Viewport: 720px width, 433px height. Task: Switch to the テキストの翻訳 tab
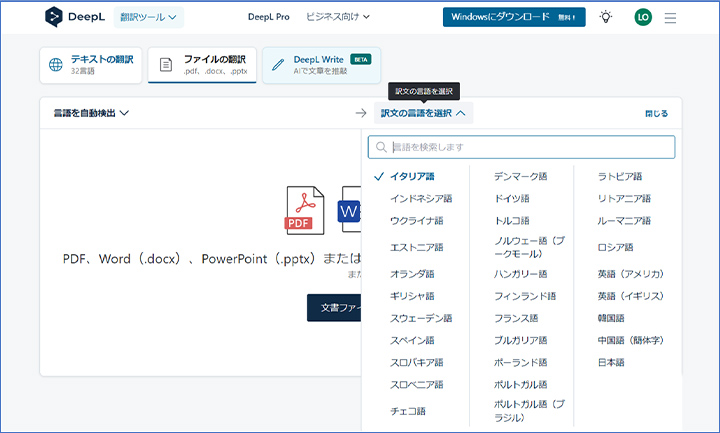[91, 65]
